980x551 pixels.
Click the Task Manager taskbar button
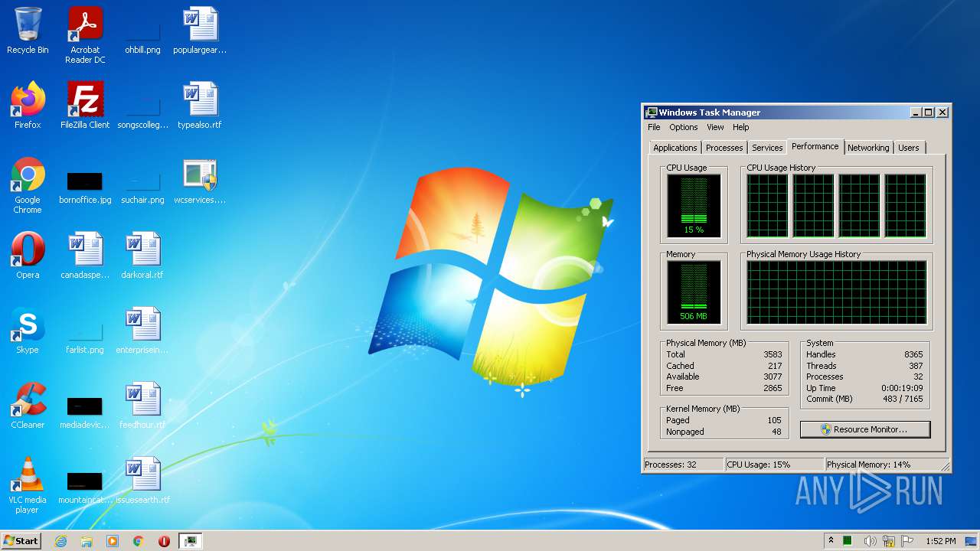190,541
